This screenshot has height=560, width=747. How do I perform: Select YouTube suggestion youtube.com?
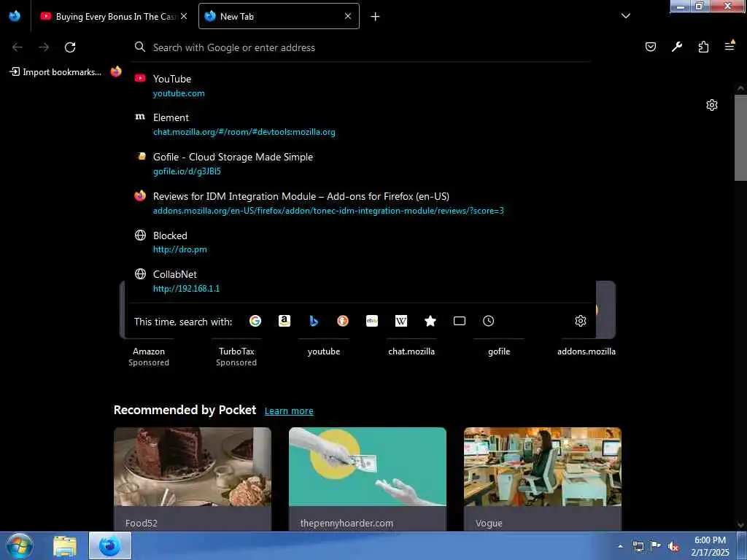pos(362,86)
